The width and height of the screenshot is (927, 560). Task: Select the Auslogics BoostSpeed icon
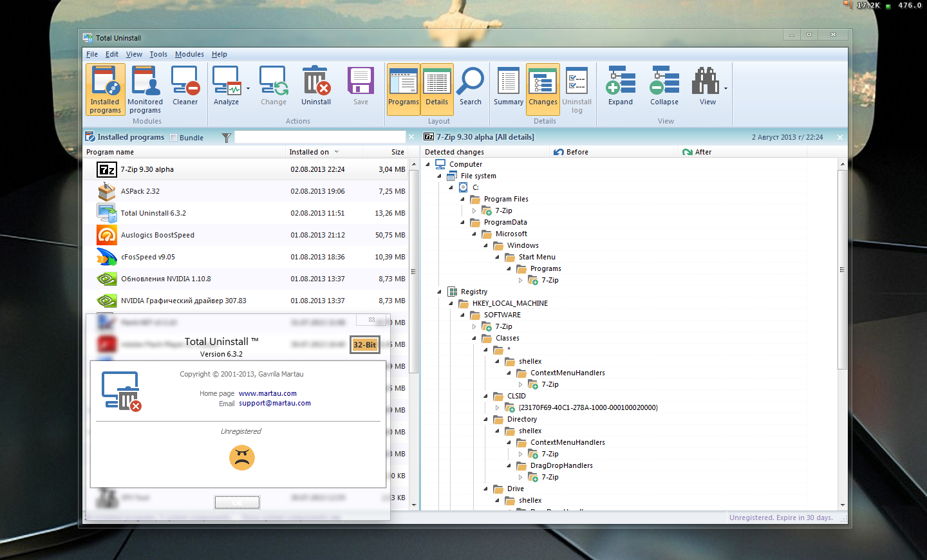click(106, 235)
